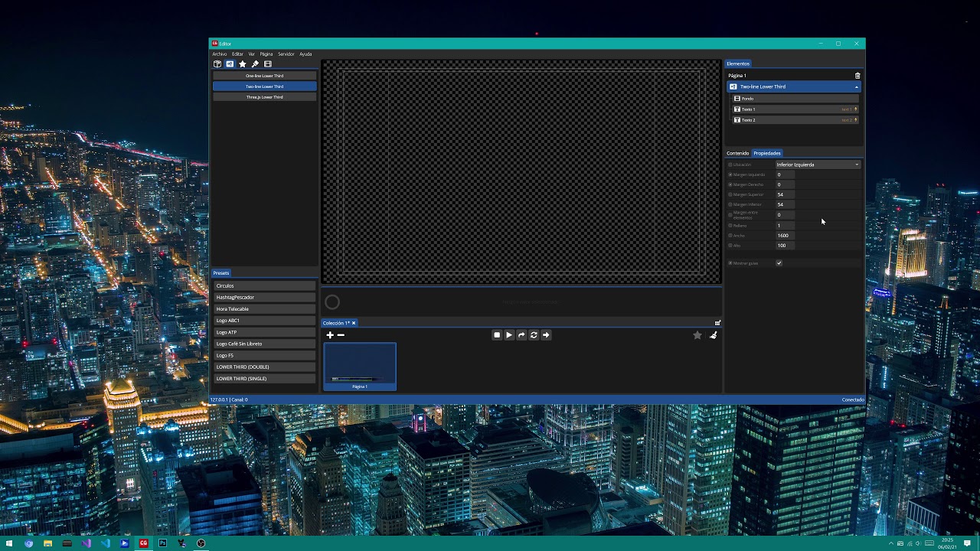980x551 pixels.
Task: Click the orange pin icon on Texto 1
Action: pos(856,109)
